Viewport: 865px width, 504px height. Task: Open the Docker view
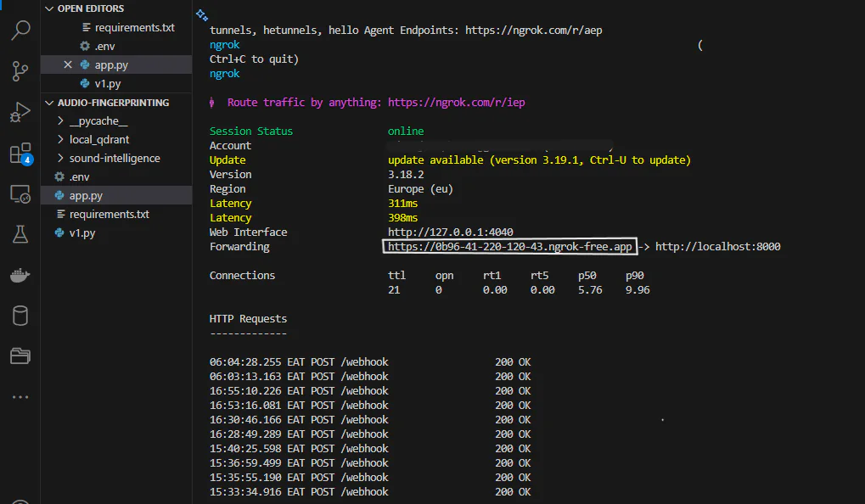(x=20, y=275)
